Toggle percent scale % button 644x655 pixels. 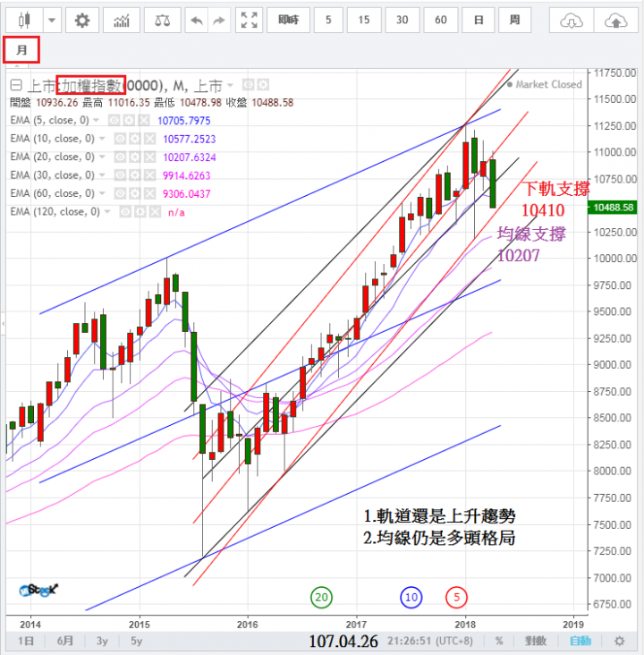pyautogui.click(x=499, y=641)
